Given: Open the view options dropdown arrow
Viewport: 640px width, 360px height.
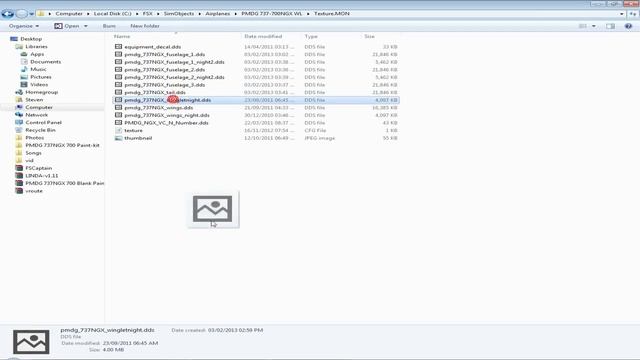Looking at the screenshot, I should point(594,26).
